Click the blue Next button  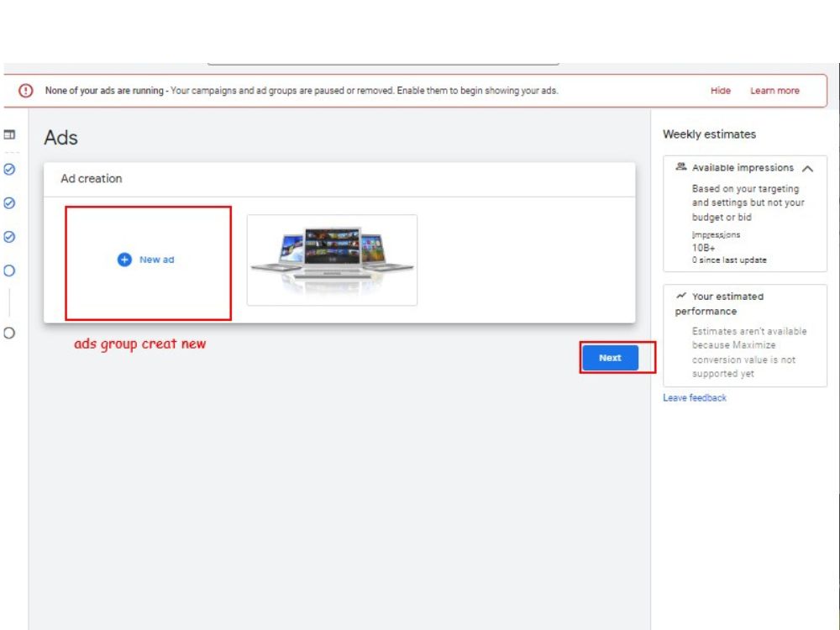tap(610, 358)
